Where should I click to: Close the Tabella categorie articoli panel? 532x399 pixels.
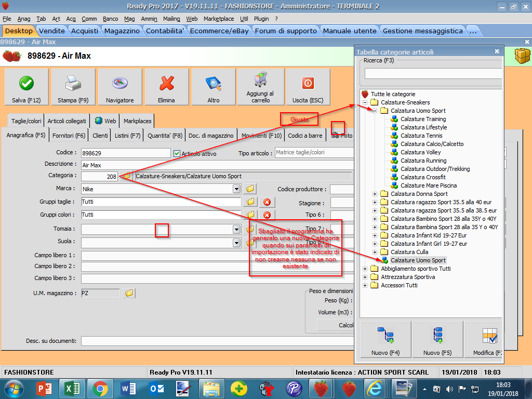click(x=497, y=51)
